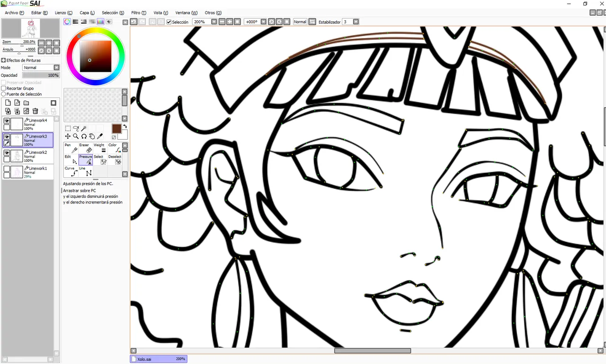Select the zoom magnifier tool
This screenshot has width=606, height=364.
click(x=76, y=136)
